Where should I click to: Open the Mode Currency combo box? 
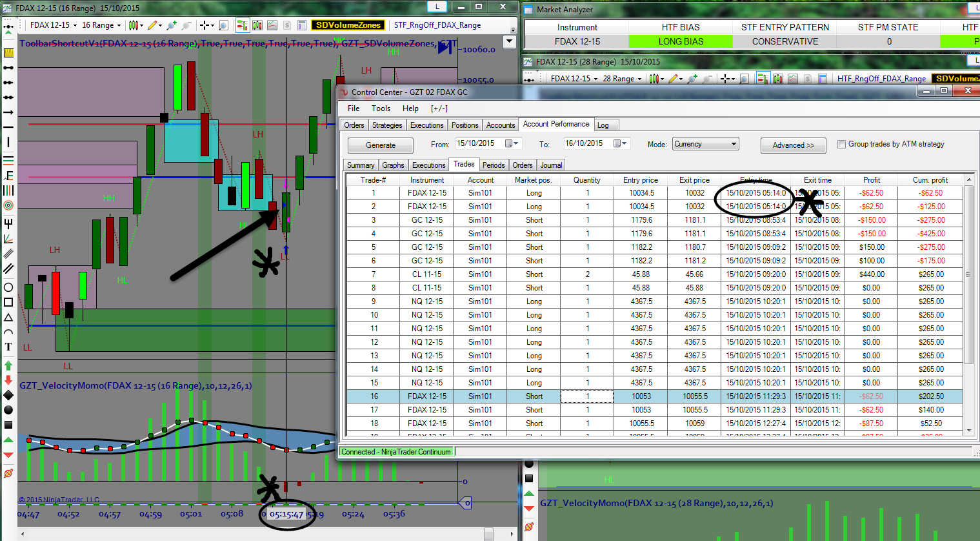click(x=705, y=144)
